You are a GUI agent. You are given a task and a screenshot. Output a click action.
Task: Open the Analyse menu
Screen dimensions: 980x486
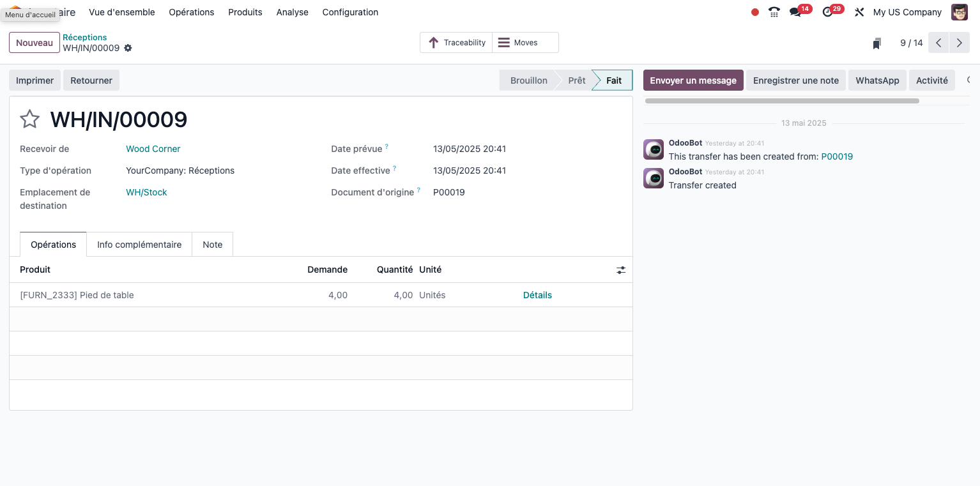(293, 12)
